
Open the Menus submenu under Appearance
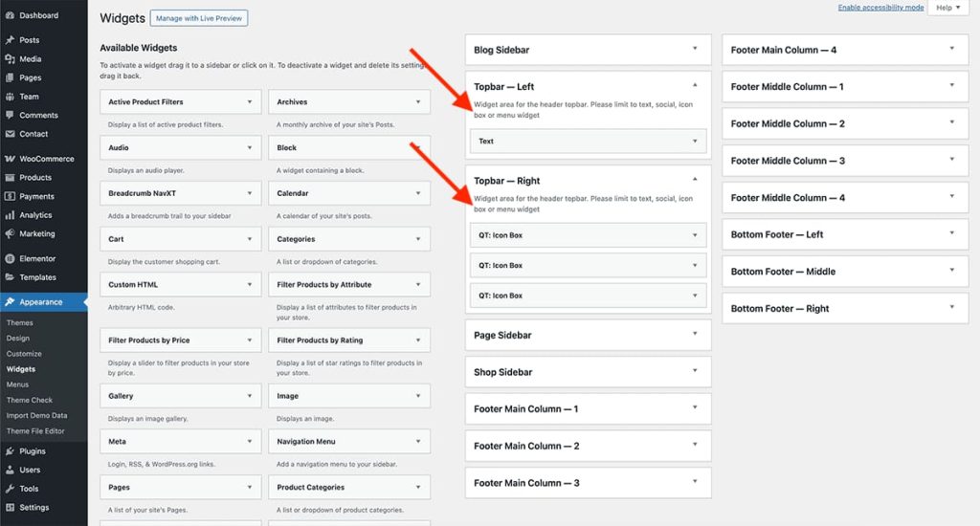tap(17, 384)
